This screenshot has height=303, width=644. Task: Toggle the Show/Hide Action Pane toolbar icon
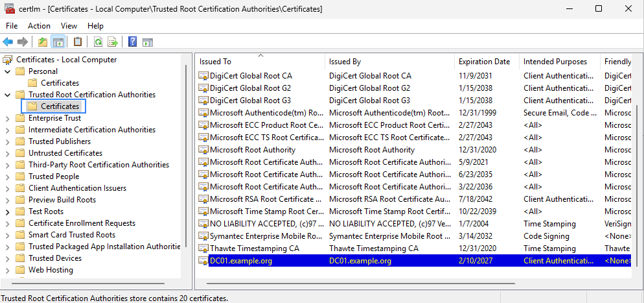[x=148, y=42]
